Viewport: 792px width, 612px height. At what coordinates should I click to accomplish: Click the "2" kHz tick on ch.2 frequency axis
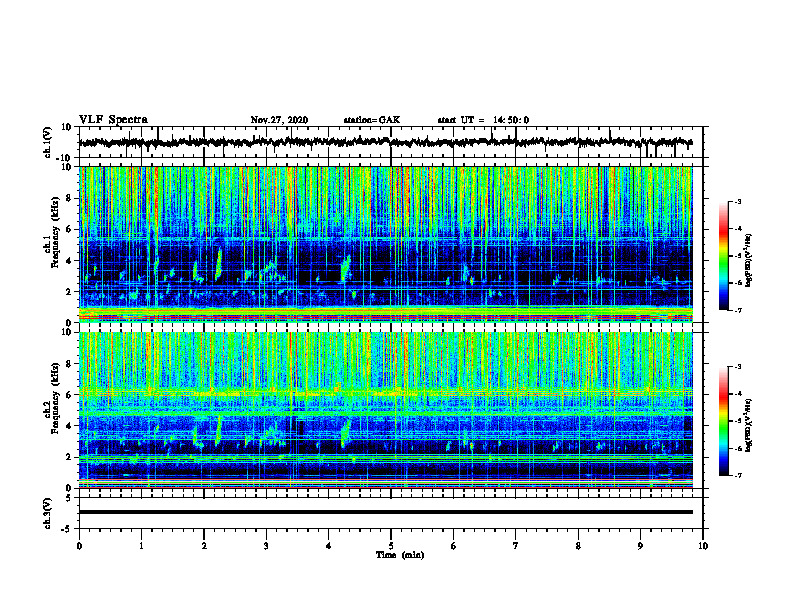coord(69,457)
